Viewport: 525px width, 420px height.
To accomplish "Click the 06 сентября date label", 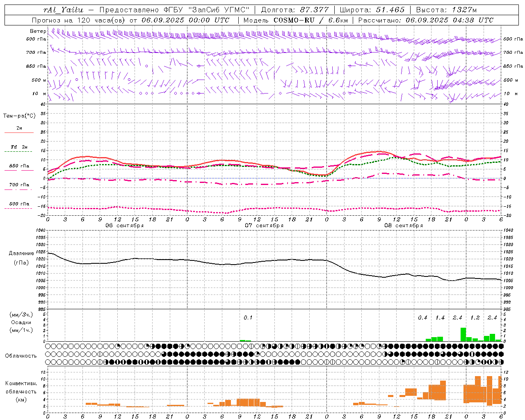I will tap(125, 226).
